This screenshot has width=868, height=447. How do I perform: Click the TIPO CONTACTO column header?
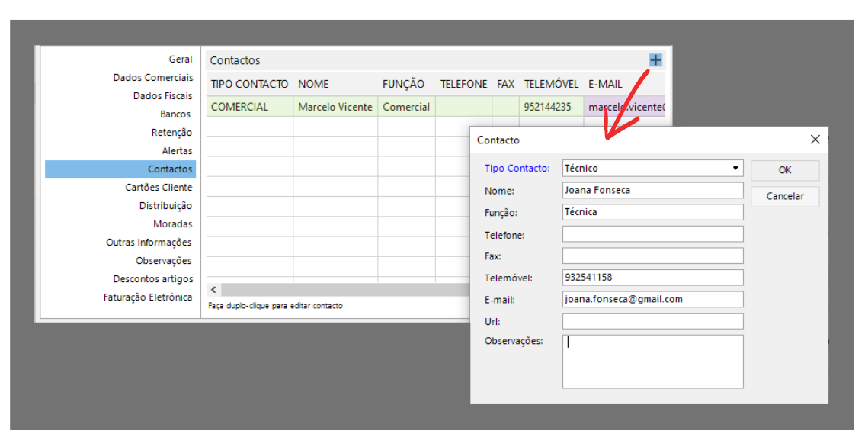point(249,84)
